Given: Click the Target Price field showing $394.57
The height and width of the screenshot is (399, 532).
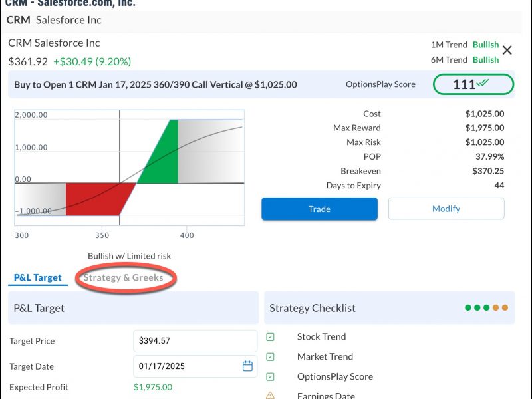Looking at the screenshot, I should click(x=195, y=340).
